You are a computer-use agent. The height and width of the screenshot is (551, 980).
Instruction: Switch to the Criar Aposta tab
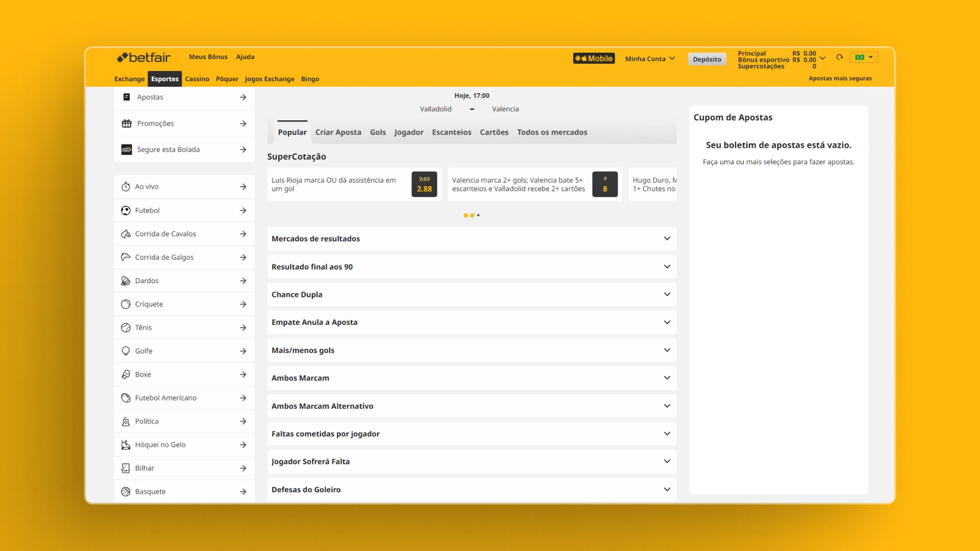pos(338,132)
